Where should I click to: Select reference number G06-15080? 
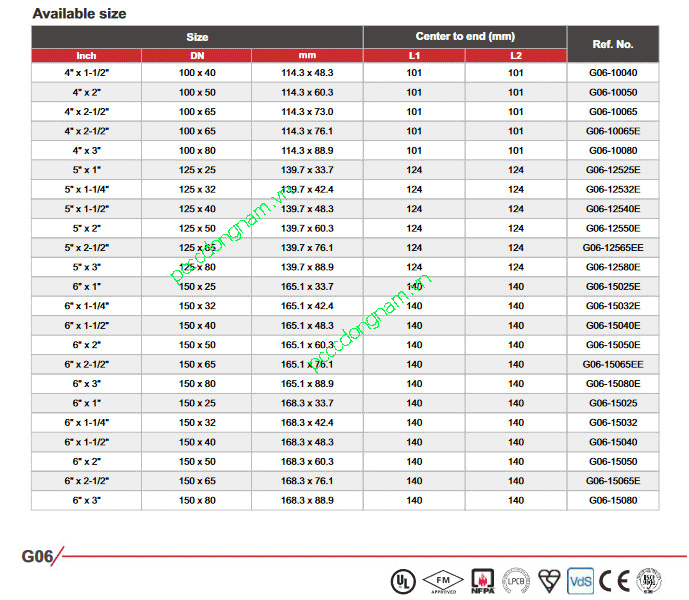613,500
